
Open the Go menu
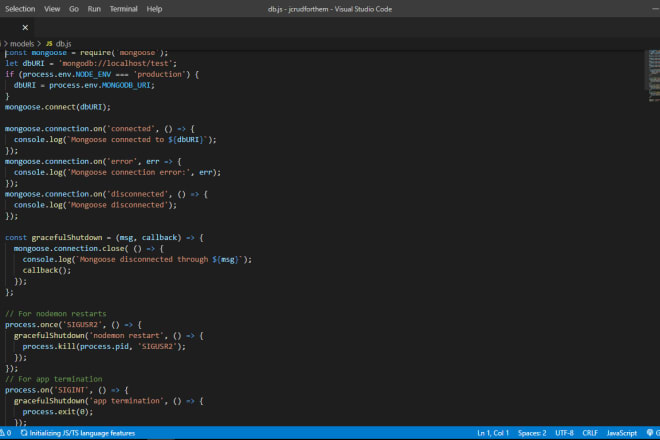tap(74, 9)
